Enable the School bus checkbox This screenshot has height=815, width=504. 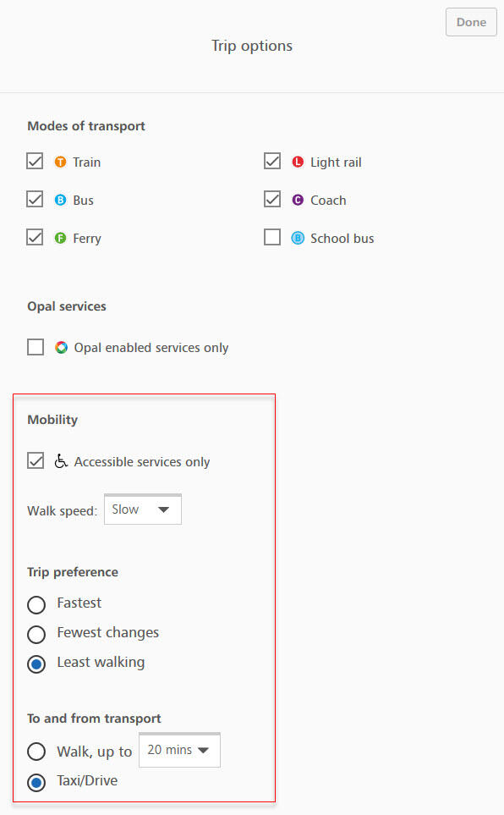(x=272, y=237)
